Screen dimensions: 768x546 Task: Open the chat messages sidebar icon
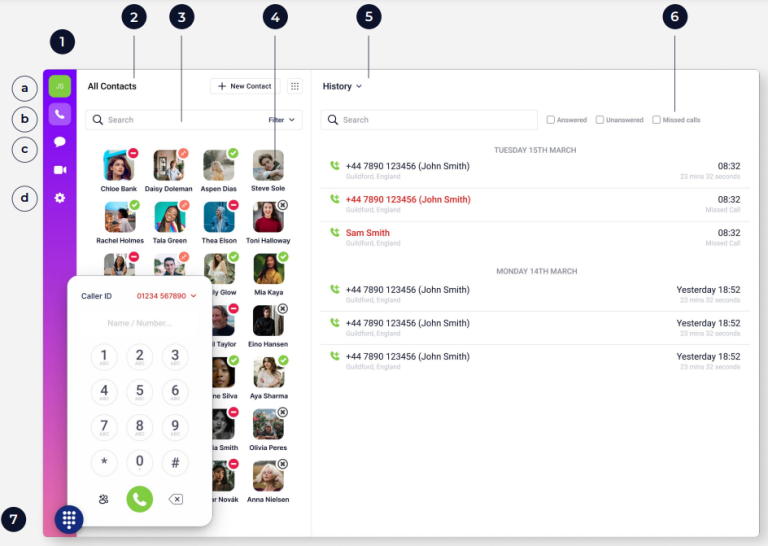(60, 142)
